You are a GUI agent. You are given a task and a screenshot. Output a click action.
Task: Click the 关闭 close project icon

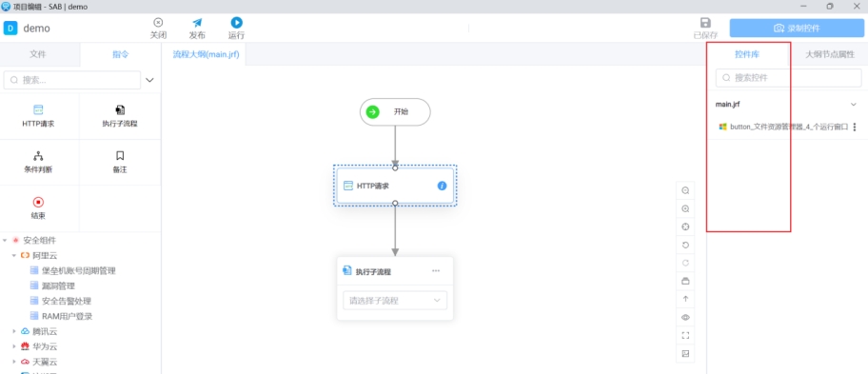click(158, 23)
